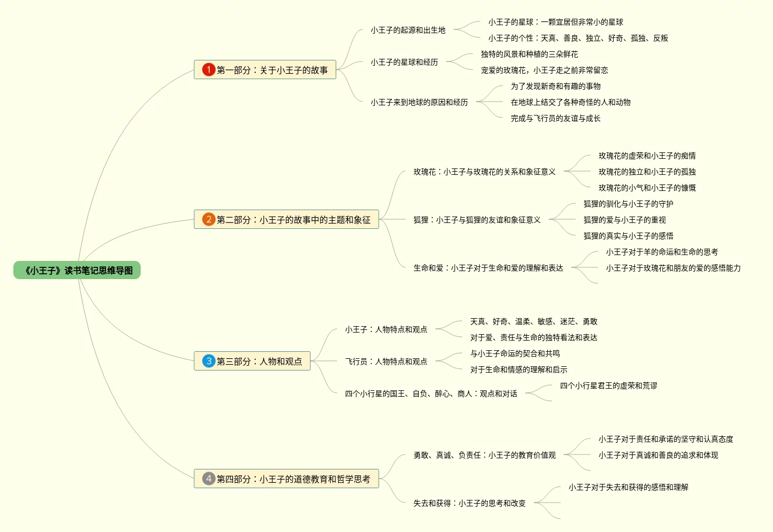Select the 小王子来到地球的原因和经历 branch
Viewport: 773px width, 532px height.
coord(419,102)
